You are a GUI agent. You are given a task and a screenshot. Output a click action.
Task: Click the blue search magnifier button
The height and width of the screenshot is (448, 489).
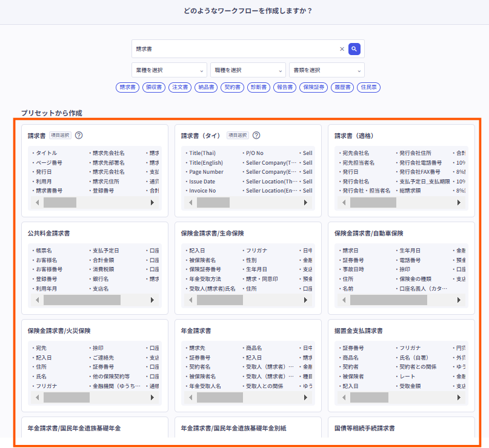pos(354,49)
